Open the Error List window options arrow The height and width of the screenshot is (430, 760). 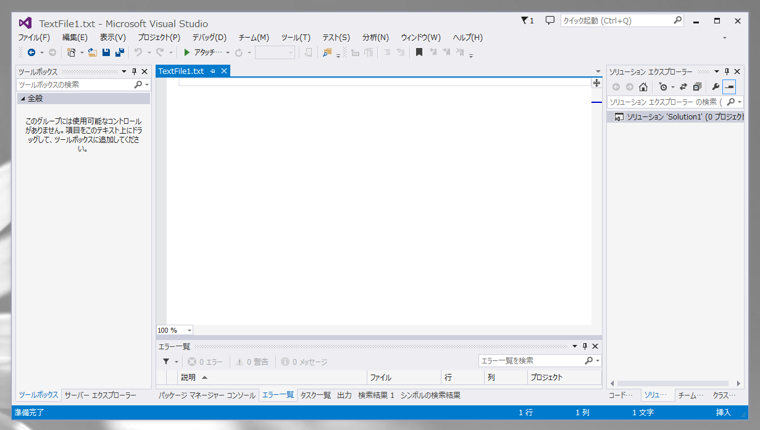pyautogui.click(x=574, y=346)
